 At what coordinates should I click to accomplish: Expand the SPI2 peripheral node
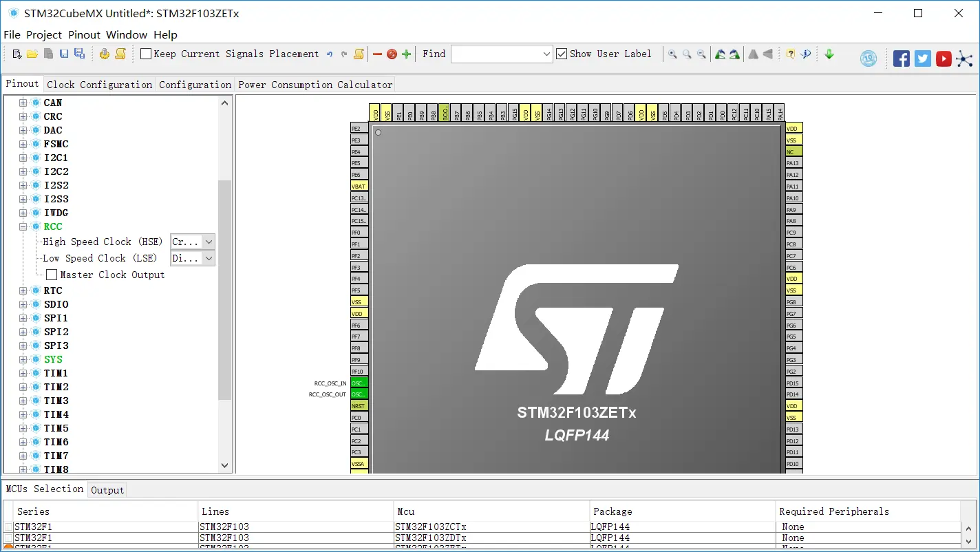23,332
